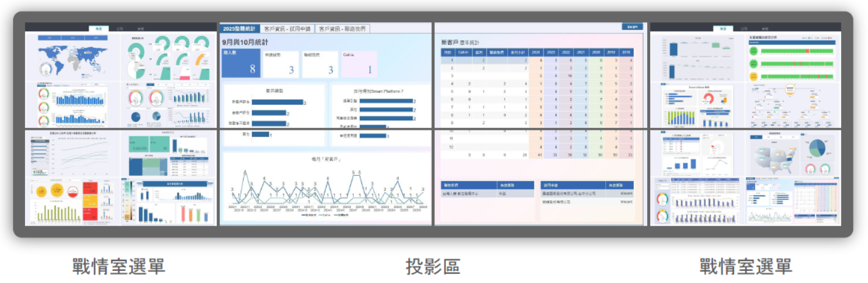Click the 總人數 card showing 8
Screen dimensions: 868x283
tap(241, 64)
